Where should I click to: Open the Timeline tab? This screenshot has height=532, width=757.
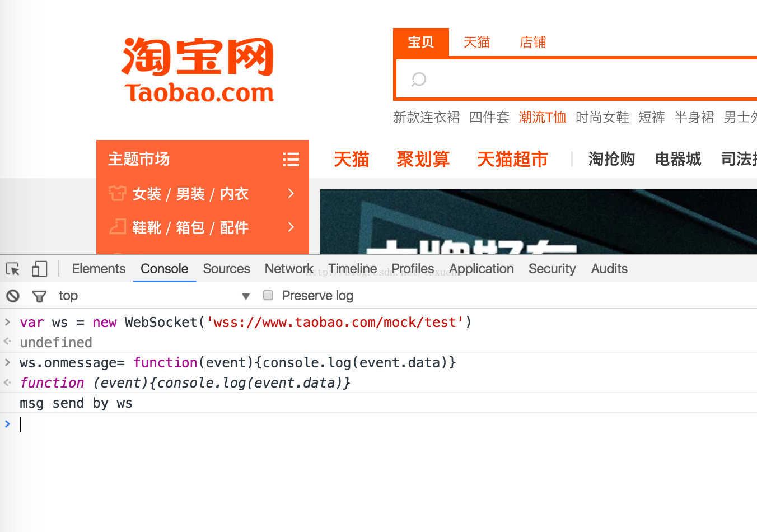click(x=353, y=269)
